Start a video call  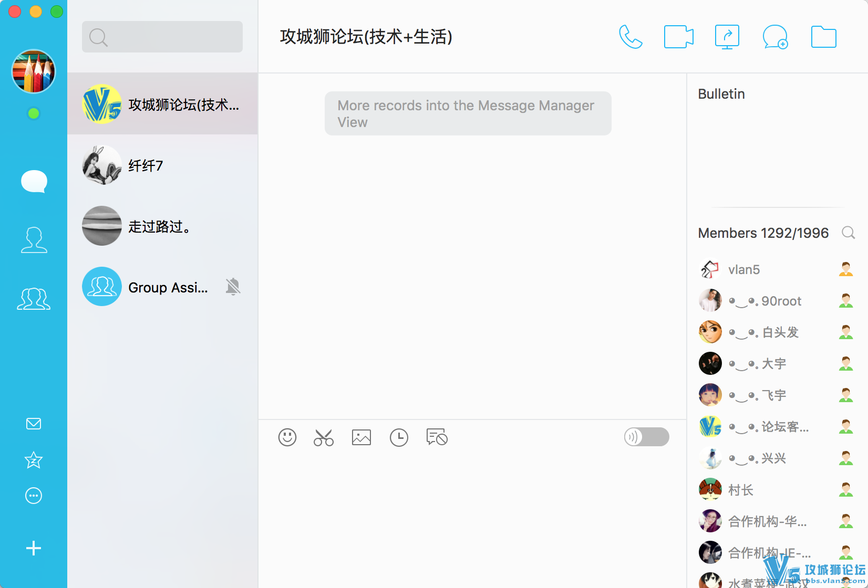[x=678, y=37]
